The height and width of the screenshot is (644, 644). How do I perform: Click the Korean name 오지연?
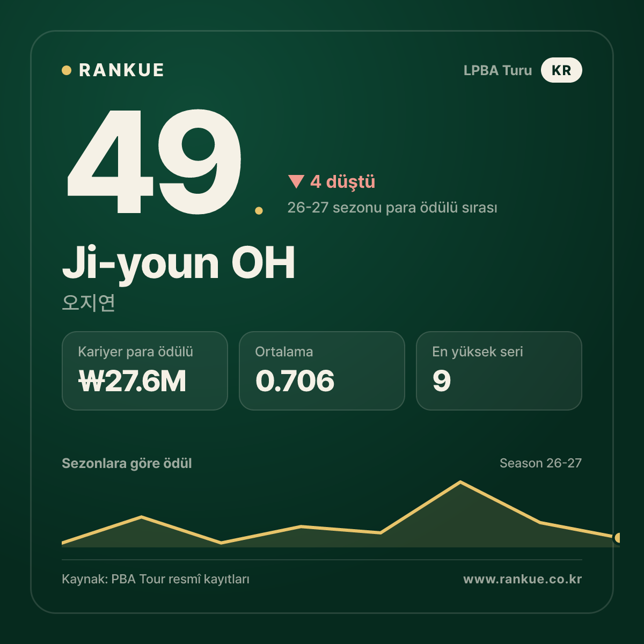(89, 303)
